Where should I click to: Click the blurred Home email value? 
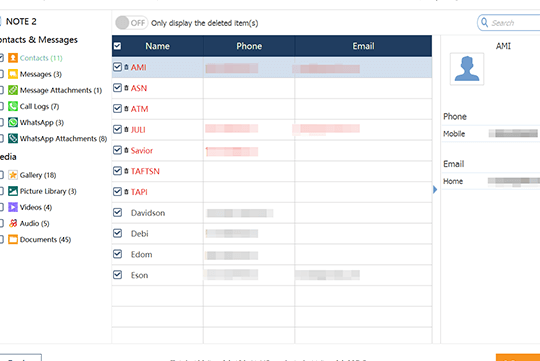click(x=514, y=181)
